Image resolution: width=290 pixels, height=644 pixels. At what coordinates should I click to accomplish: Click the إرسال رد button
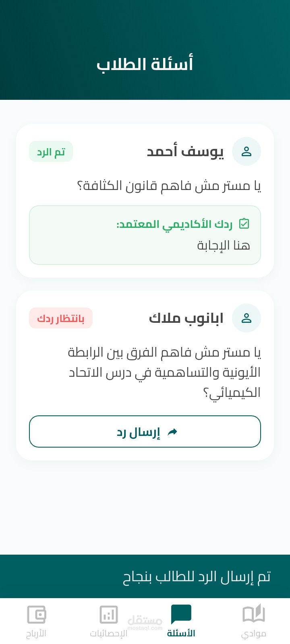pyautogui.click(x=145, y=431)
